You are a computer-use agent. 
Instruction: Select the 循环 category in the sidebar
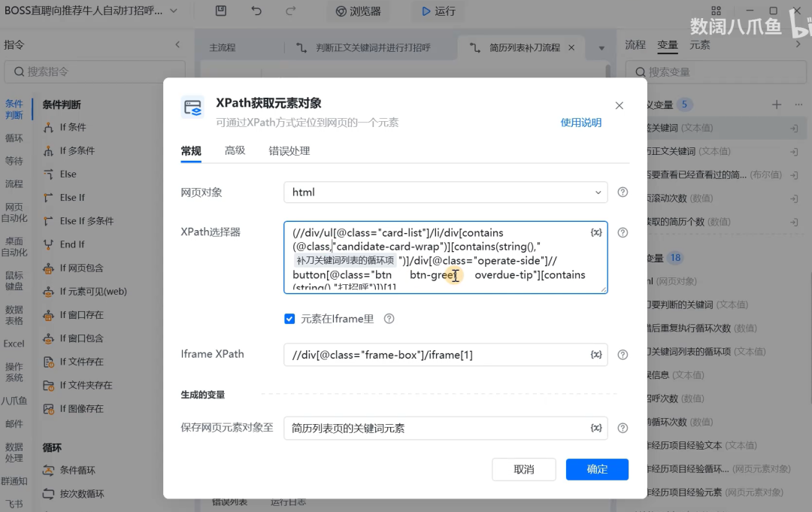point(14,138)
